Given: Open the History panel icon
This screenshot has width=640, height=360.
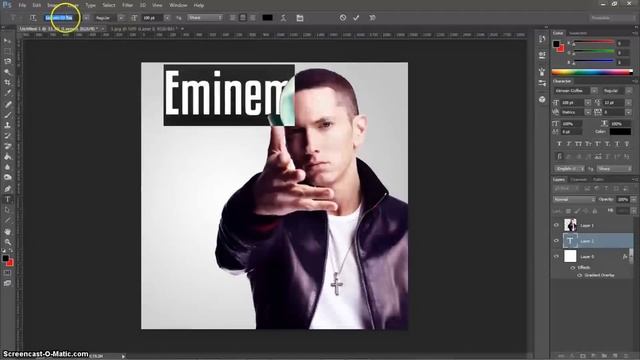Looking at the screenshot, I should point(542,39).
